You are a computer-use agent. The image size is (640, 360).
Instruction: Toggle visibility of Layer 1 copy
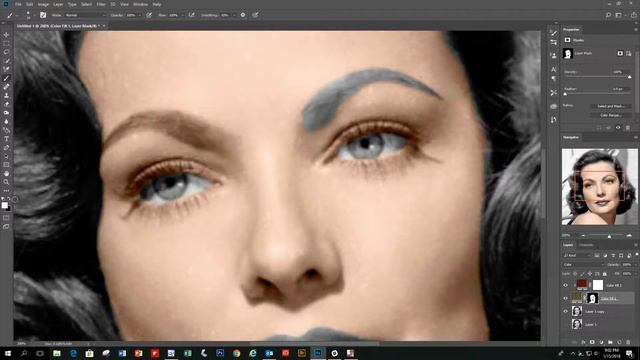[x=566, y=311]
